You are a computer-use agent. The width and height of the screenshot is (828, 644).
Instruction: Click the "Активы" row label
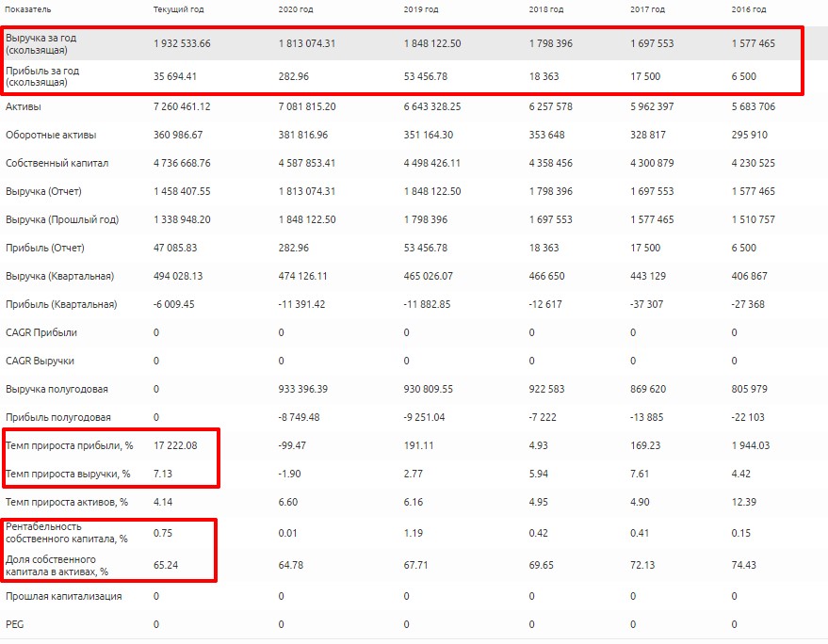[23, 106]
